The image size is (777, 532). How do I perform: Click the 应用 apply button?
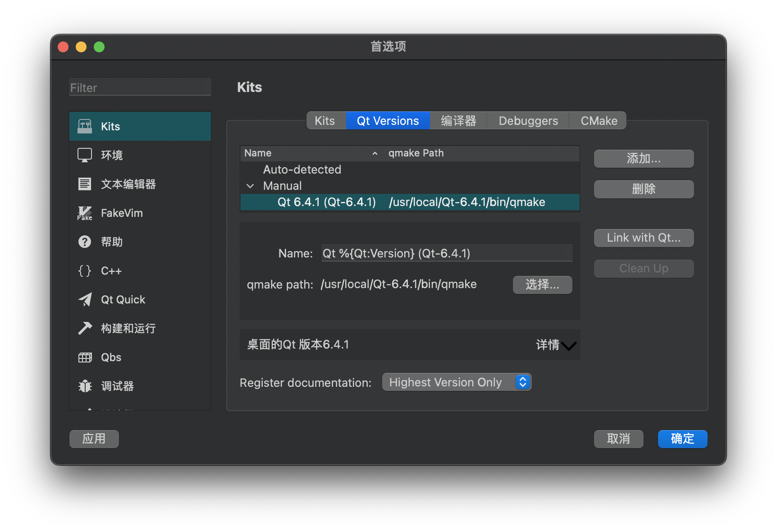tap(94, 439)
